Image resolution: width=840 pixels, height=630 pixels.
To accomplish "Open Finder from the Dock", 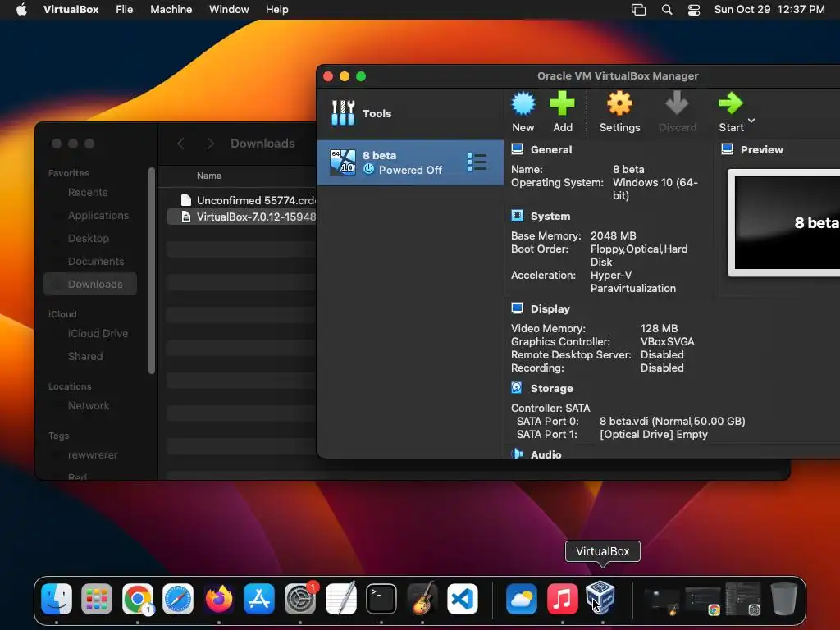I will tap(57, 599).
